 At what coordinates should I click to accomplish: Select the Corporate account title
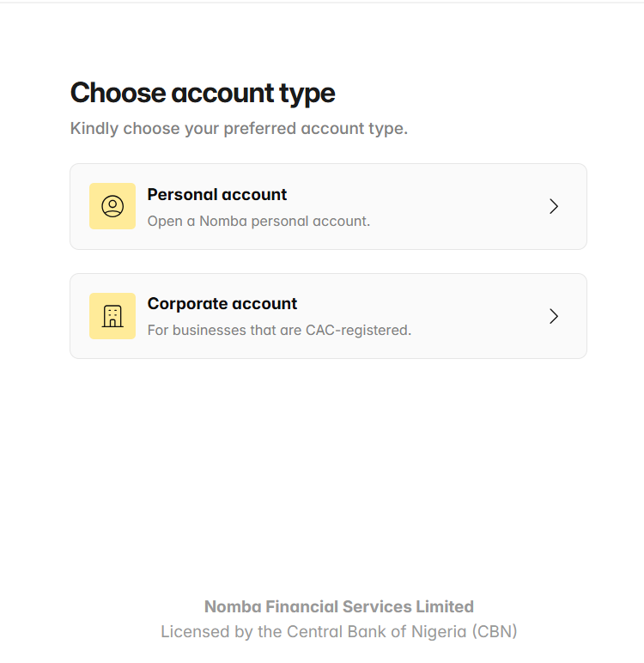click(222, 304)
